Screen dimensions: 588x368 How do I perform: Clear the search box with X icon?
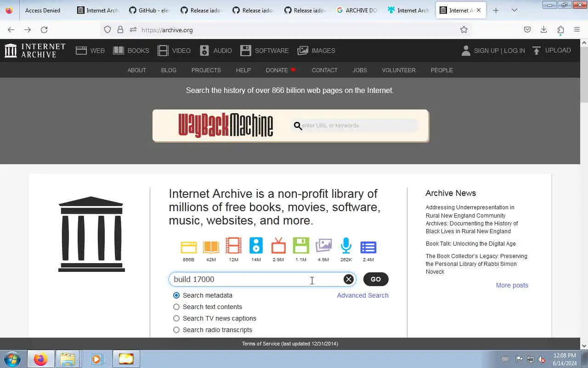349,279
